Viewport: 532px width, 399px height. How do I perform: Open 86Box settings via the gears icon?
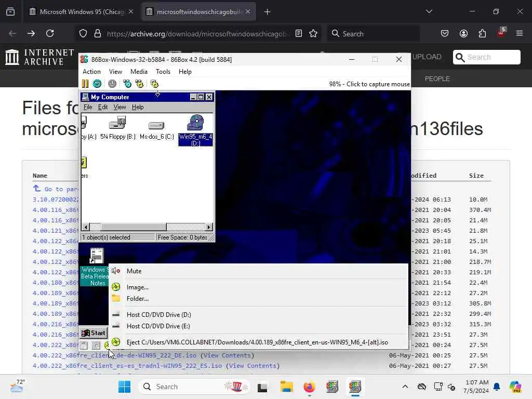coord(154,84)
